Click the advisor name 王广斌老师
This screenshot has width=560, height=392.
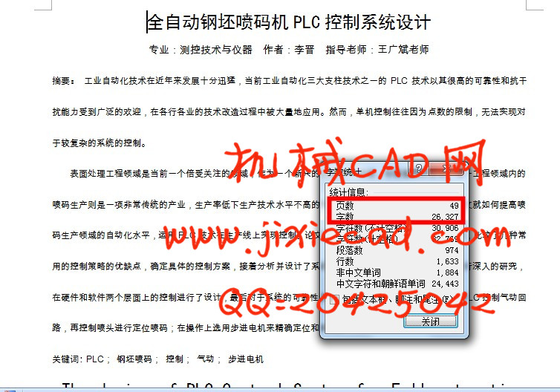(x=403, y=50)
